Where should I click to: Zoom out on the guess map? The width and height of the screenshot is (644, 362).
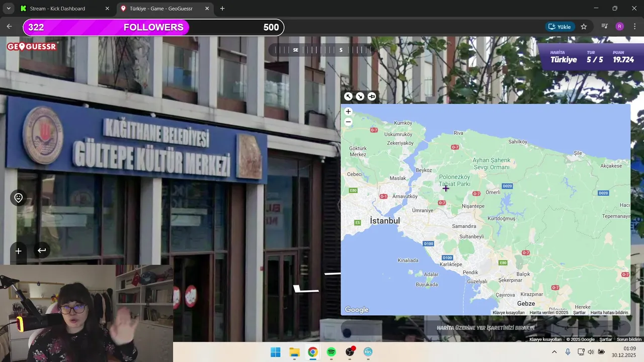348,122
